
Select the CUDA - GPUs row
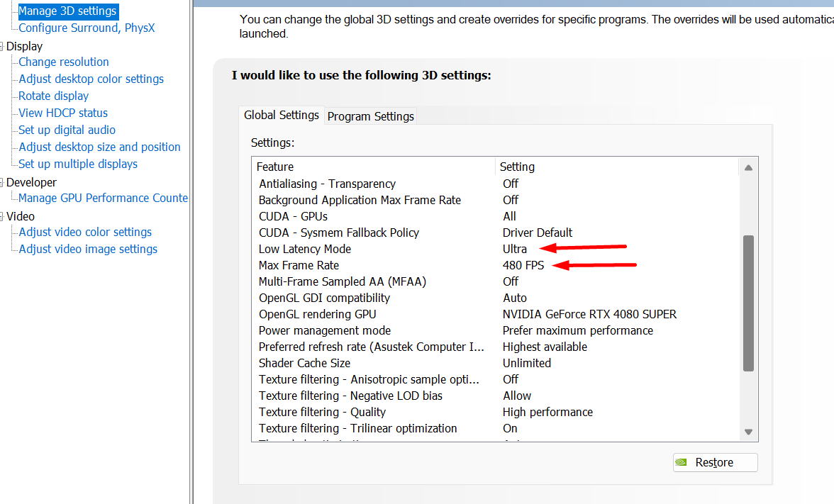point(495,217)
